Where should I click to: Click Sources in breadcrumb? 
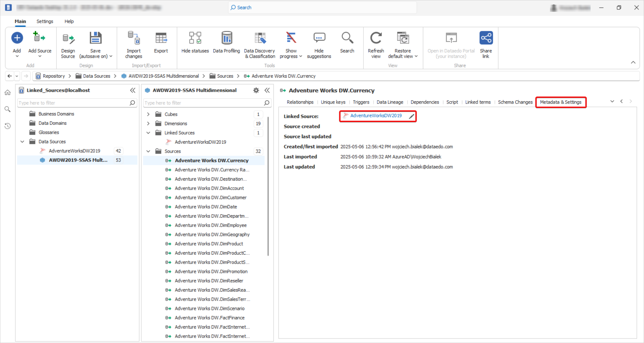pyautogui.click(x=225, y=76)
